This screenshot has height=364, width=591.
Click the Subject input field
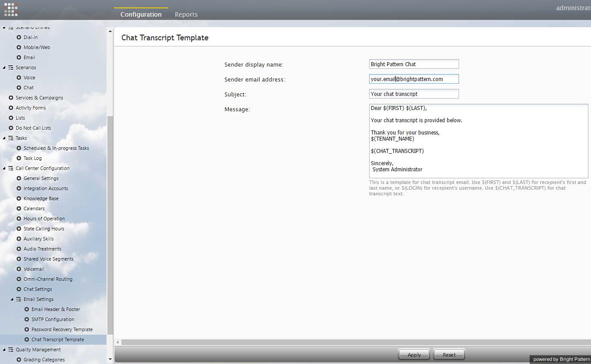(414, 94)
